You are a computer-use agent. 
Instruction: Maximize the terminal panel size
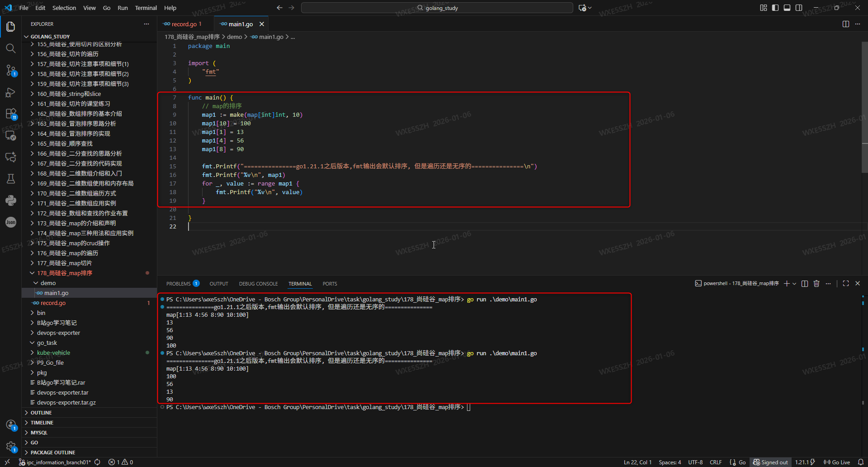(846, 283)
